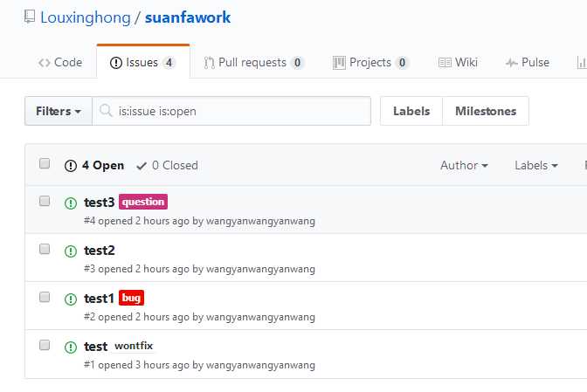Expand the Author filter dropdown
The height and width of the screenshot is (392, 587).
pyautogui.click(x=464, y=165)
